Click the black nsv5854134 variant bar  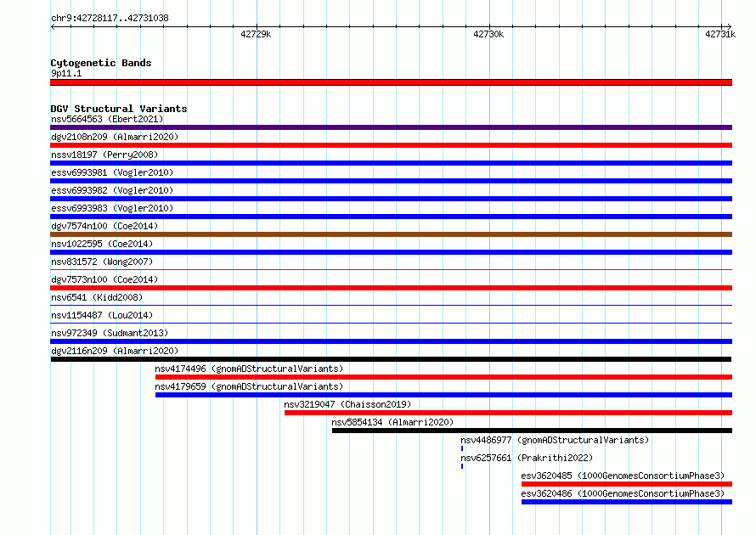pyautogui.click(x=532, y=431)
